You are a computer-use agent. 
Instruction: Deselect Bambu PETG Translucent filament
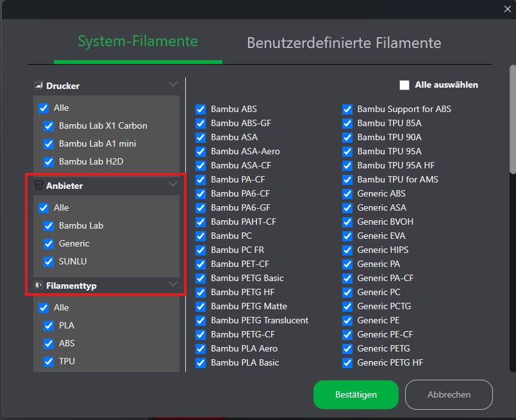tap(201, 321)
